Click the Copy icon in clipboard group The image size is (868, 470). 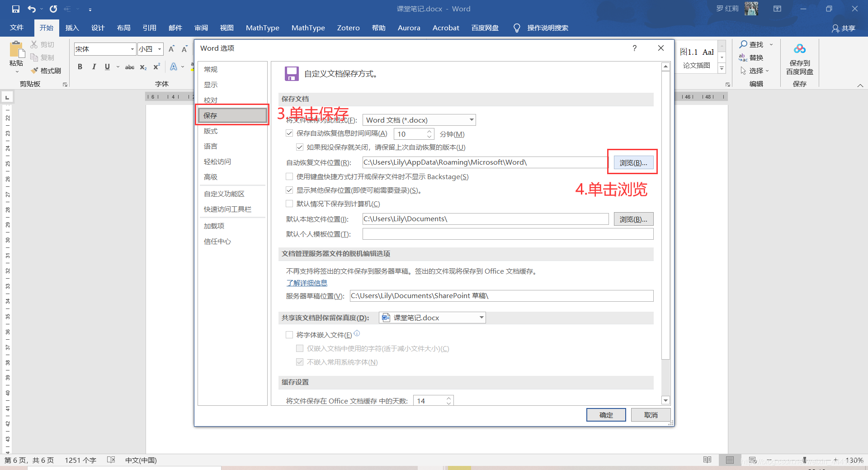[34, 57]
